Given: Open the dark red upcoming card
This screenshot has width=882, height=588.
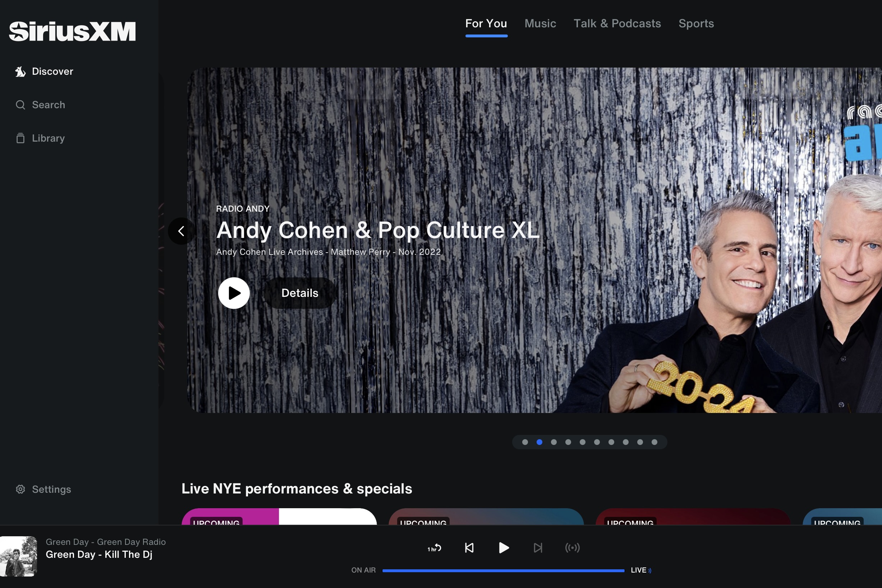Looking at the screenshot, I should click(693, 516).
